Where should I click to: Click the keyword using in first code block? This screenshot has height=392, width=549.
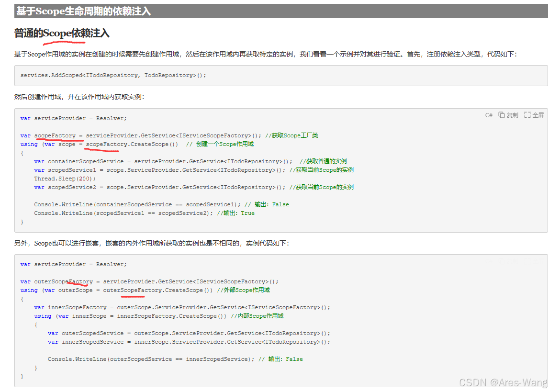28,144
